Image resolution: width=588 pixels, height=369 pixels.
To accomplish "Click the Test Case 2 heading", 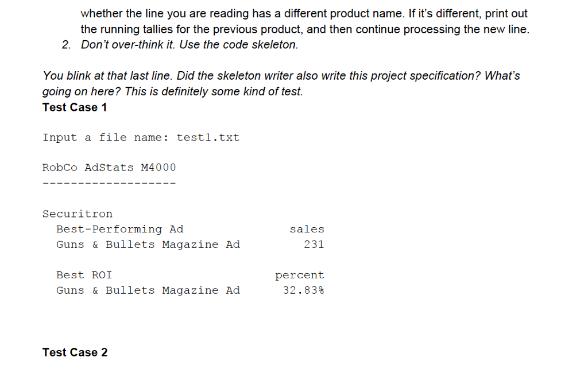I will pyautogui.click(x=75, y=352).
